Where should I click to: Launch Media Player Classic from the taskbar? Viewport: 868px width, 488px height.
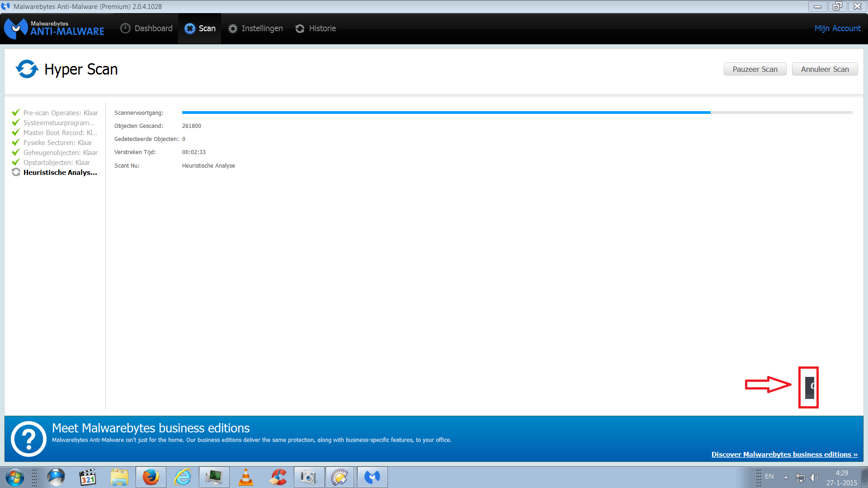pyautogui.click(x=88, y=477)
